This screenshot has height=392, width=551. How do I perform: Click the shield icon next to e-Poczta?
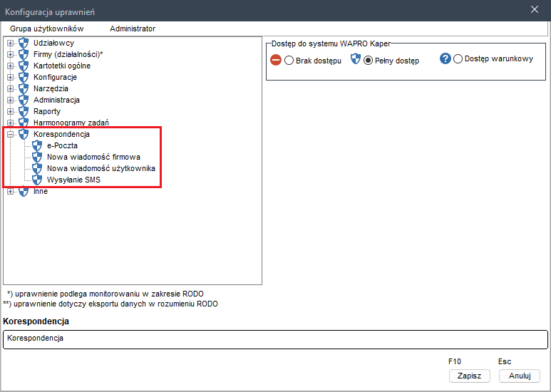pos(38,145)
